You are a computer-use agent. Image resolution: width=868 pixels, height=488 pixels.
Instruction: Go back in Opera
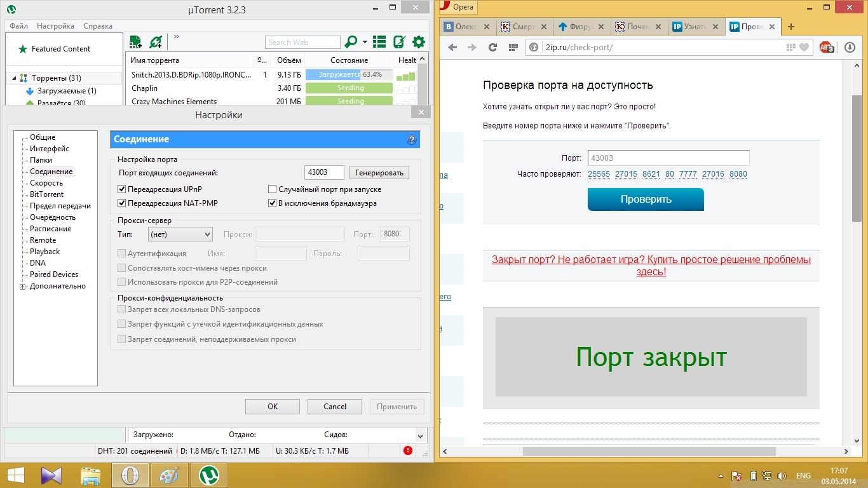(x=452, y=47)
